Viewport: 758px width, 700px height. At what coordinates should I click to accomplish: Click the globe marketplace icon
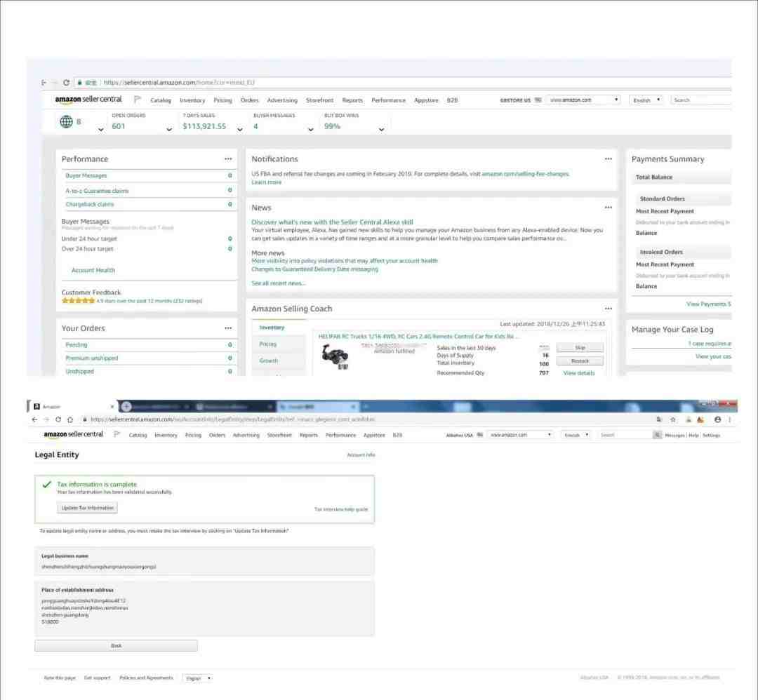(x=66, y=122)
